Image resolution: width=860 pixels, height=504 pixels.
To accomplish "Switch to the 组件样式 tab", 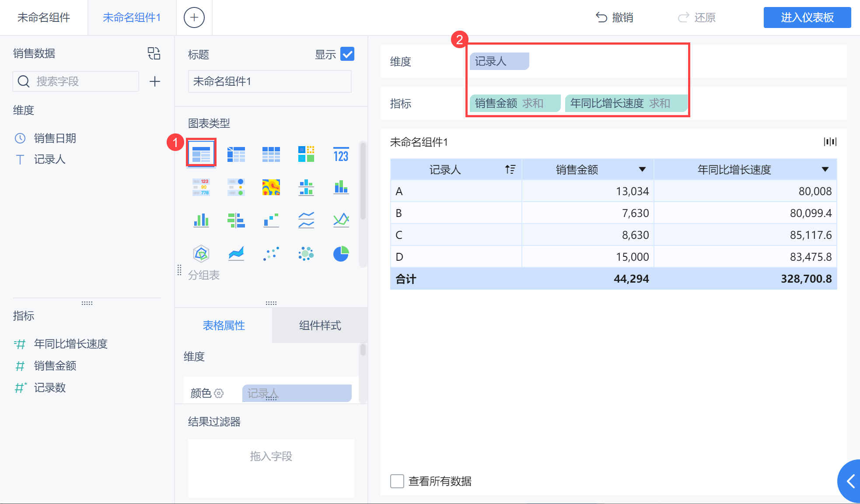I will 320,325.
